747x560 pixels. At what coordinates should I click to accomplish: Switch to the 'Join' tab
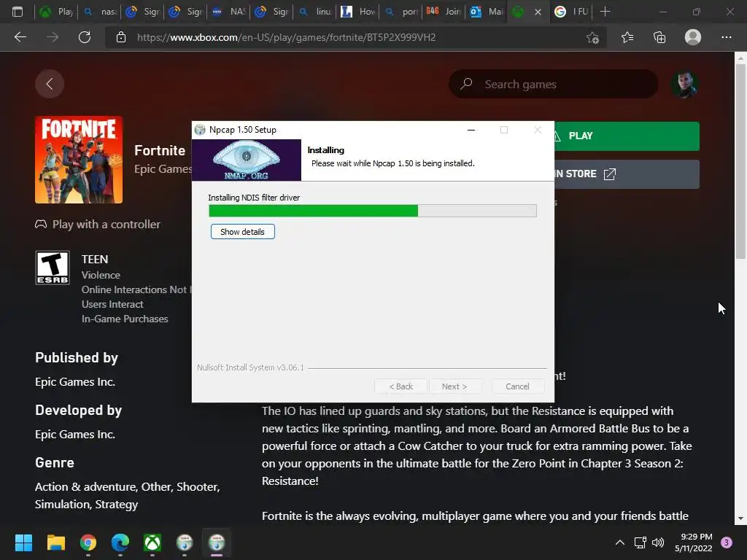tap(444, 12)
